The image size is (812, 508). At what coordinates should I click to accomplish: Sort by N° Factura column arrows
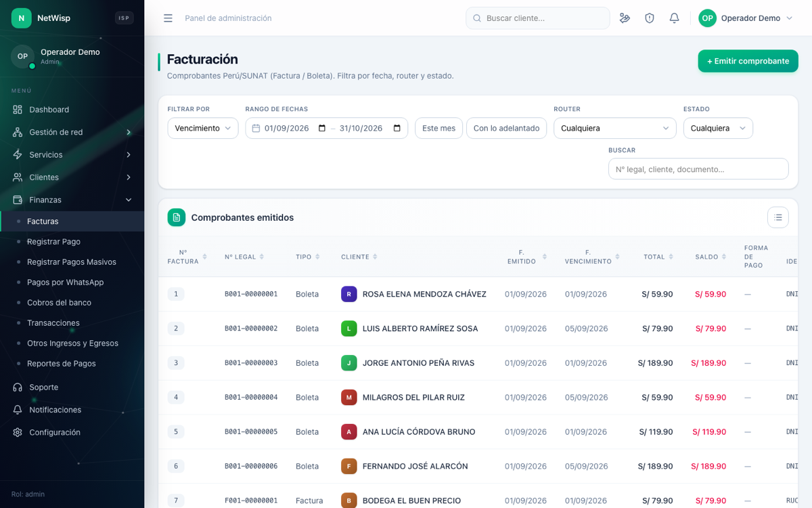(204, 257)
